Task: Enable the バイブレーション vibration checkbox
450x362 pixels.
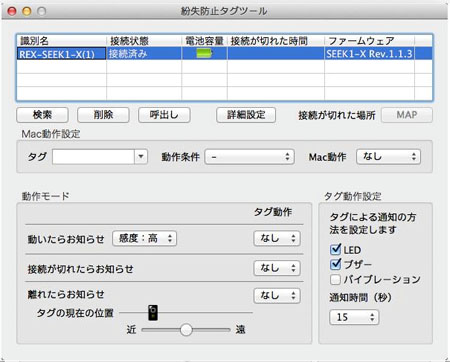Action: pos(335,279)
